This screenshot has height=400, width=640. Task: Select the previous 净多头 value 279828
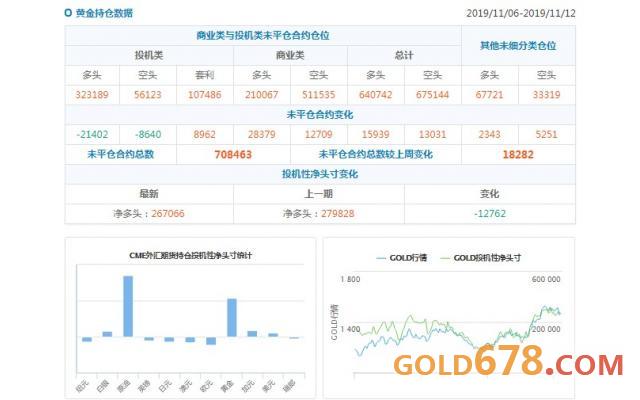tap(338, 213)
